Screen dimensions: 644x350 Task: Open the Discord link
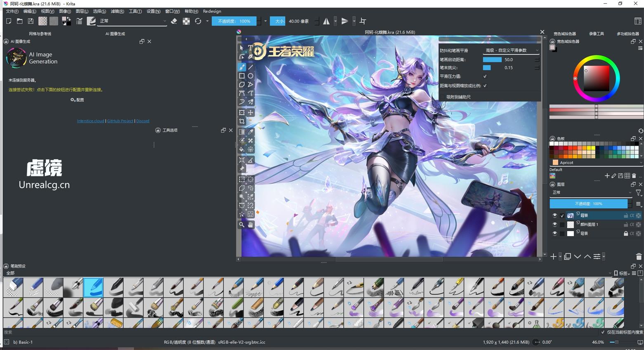(x=142, y=121)
